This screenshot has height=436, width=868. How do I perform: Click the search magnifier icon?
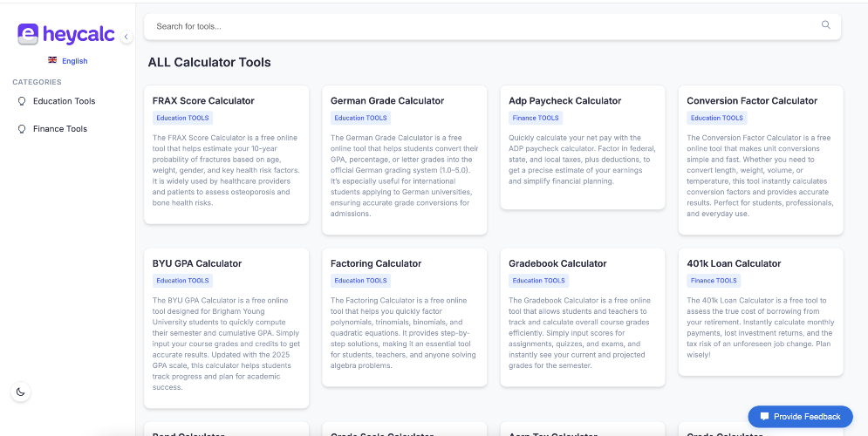(x=826, y=25)
